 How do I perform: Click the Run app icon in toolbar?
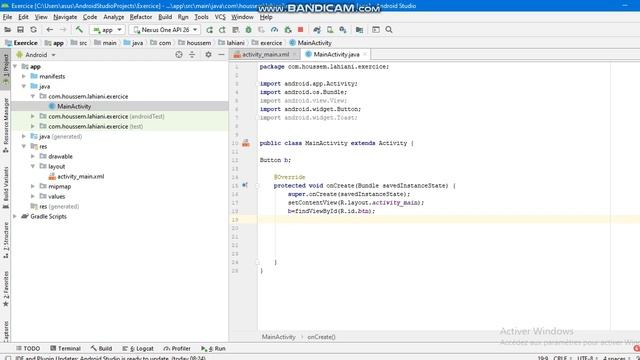pos(209,30)
